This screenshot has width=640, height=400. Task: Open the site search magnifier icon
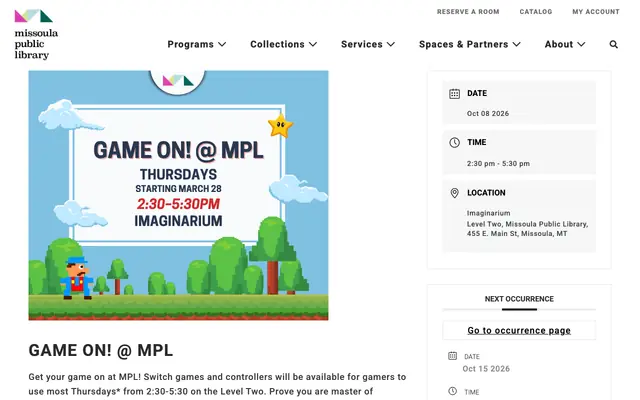coord(613,44)
